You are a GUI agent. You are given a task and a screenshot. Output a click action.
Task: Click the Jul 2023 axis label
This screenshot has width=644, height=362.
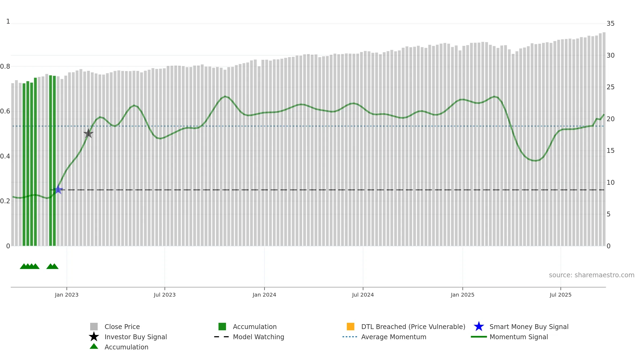point(165,295)
